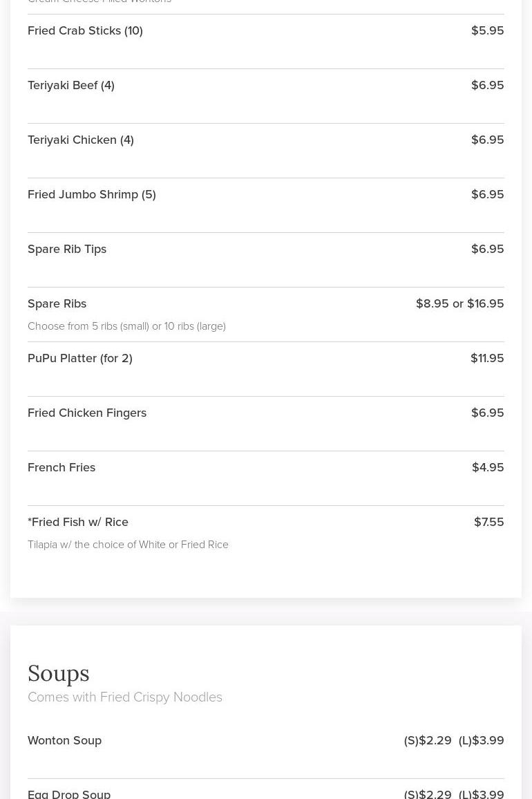532x799 pixels.
Task: Click the Wonton Soup (S)$2.29 (L)$3.99 price
Action: tap(453, 740)
